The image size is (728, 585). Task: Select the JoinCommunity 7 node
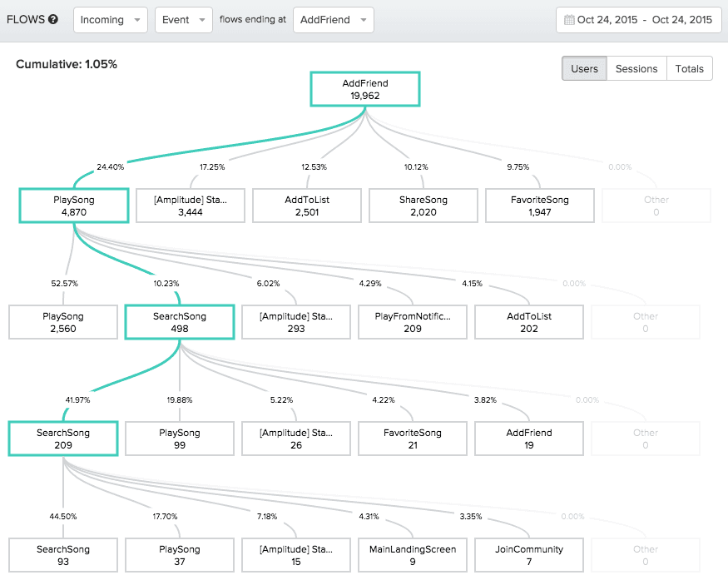[528, 555]
